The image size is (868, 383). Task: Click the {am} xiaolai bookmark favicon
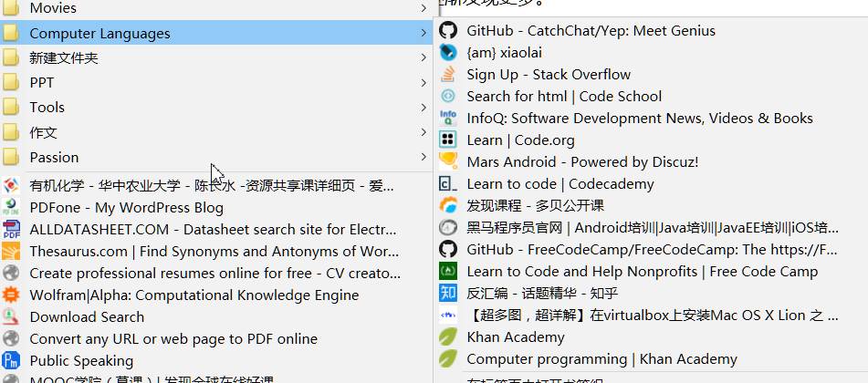click(448, 53)
